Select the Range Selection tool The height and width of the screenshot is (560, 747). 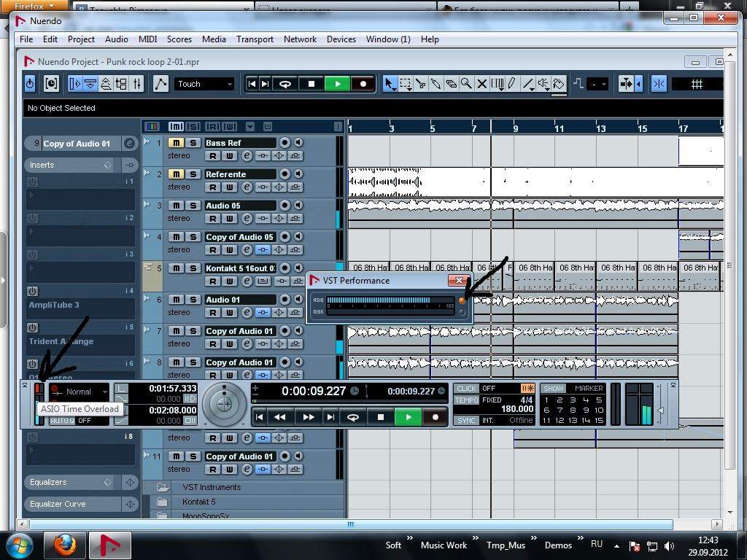pos(406,84)
